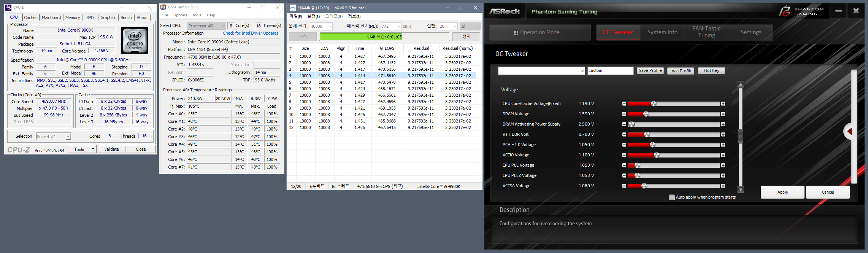The width and height of the screenshot is (868, 253).
Task: Open the profile selection dropdown in OC Tweaker
Action: click(x=541, y=71)
